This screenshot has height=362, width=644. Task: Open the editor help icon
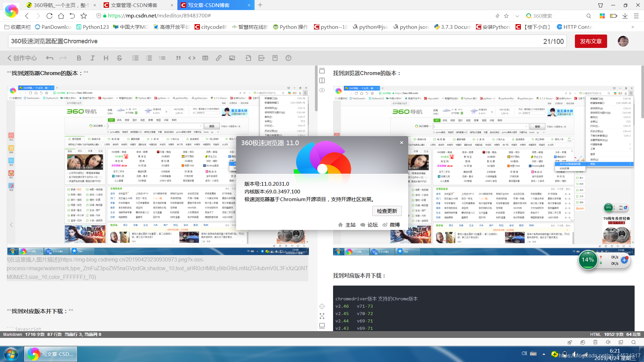pos(288,58)
